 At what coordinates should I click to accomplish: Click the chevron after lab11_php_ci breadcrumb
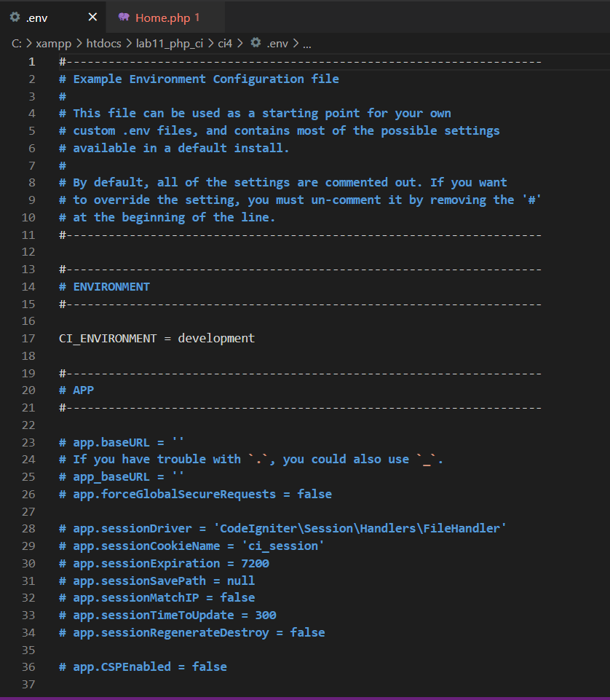[211, 43]
